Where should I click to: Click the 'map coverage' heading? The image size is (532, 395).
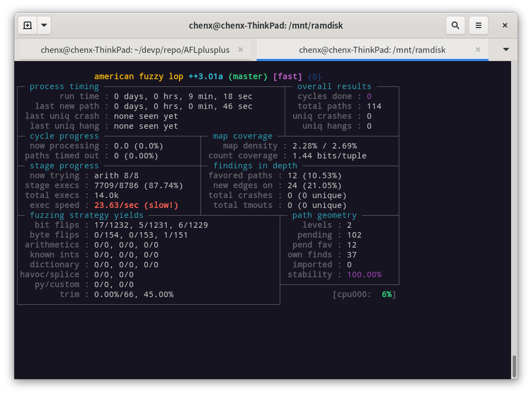pos(242,136)
